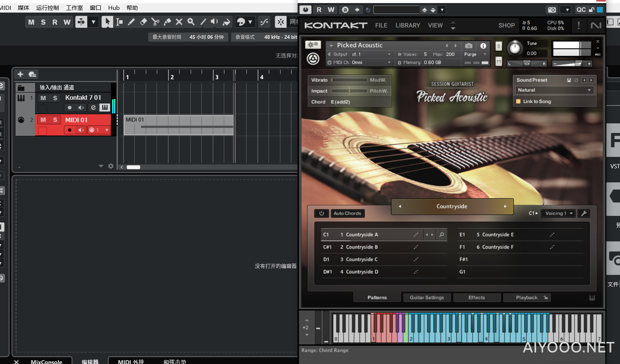Open the Kontakt FILE menu

coord(381,26)
